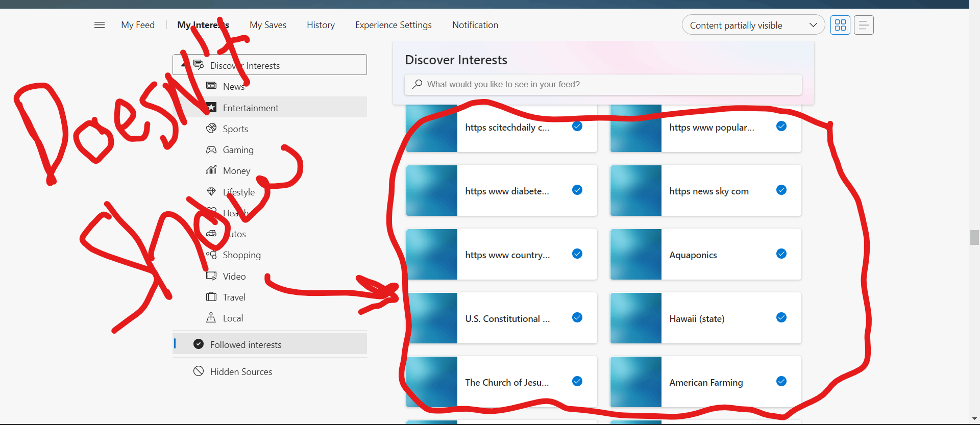Unfollow the https www country interest

click(x=577, y=254)
